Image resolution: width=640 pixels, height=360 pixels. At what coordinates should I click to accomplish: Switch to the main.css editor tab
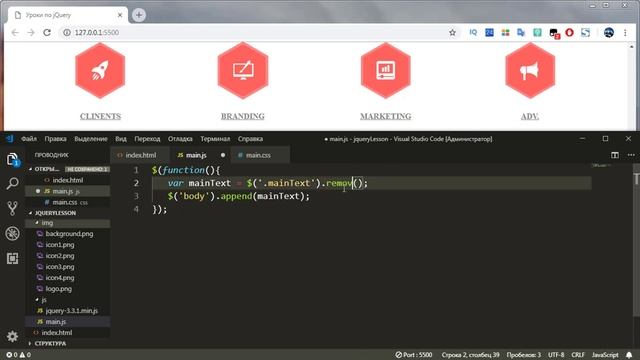point(260,155)
